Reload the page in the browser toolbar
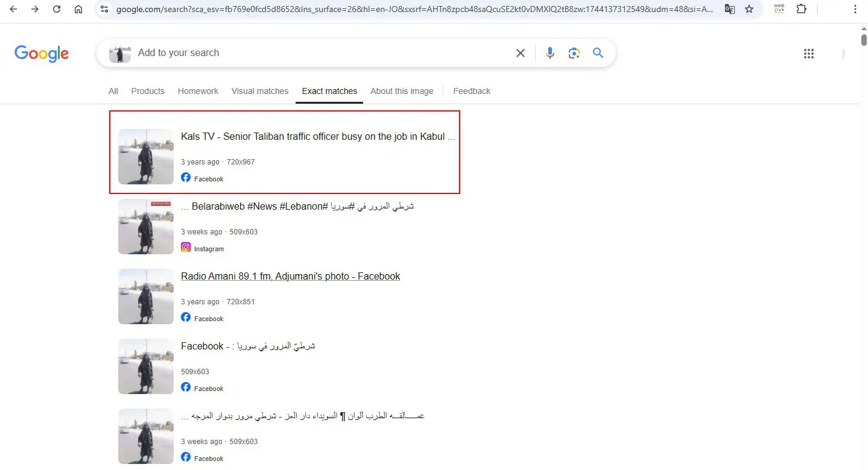Screen dimensions: 868x470 (x=57, y=9)
